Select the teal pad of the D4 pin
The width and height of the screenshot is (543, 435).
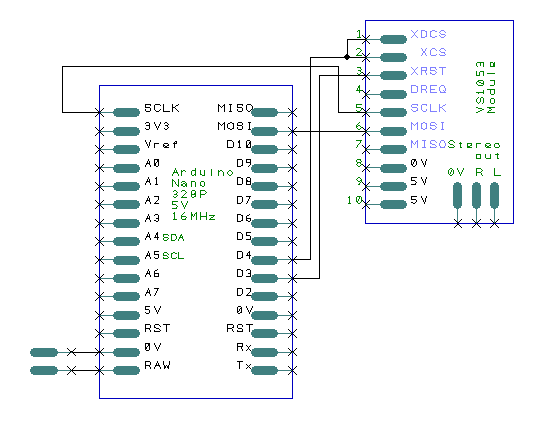[265, 260]
